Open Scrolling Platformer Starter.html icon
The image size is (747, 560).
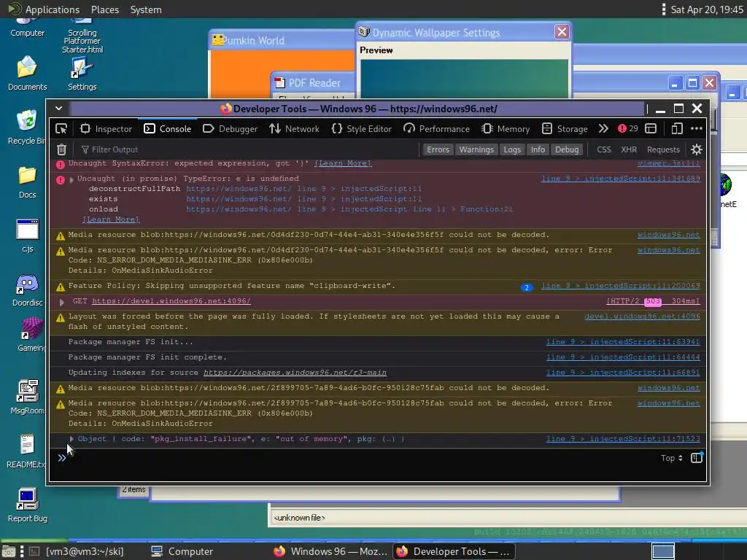coord(82,36)
